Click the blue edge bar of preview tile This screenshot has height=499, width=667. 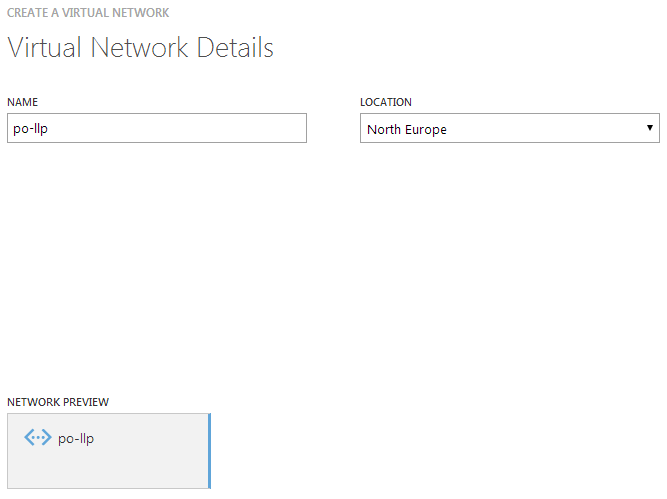209,451
